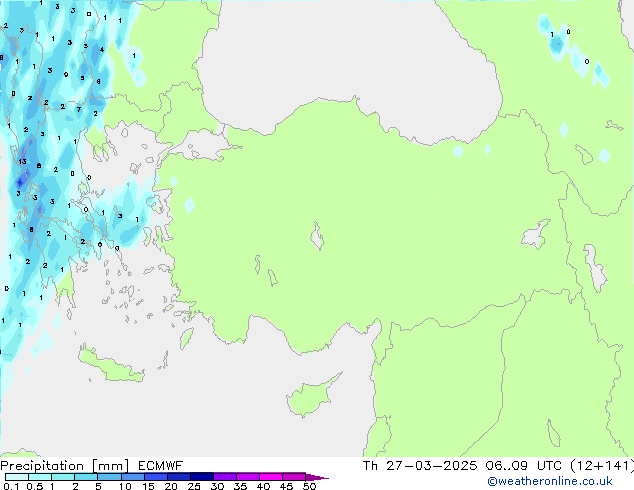Choose the magenta 40 mm legend swatch
This screenshot has height=490, width=634.
coord(271,476)
